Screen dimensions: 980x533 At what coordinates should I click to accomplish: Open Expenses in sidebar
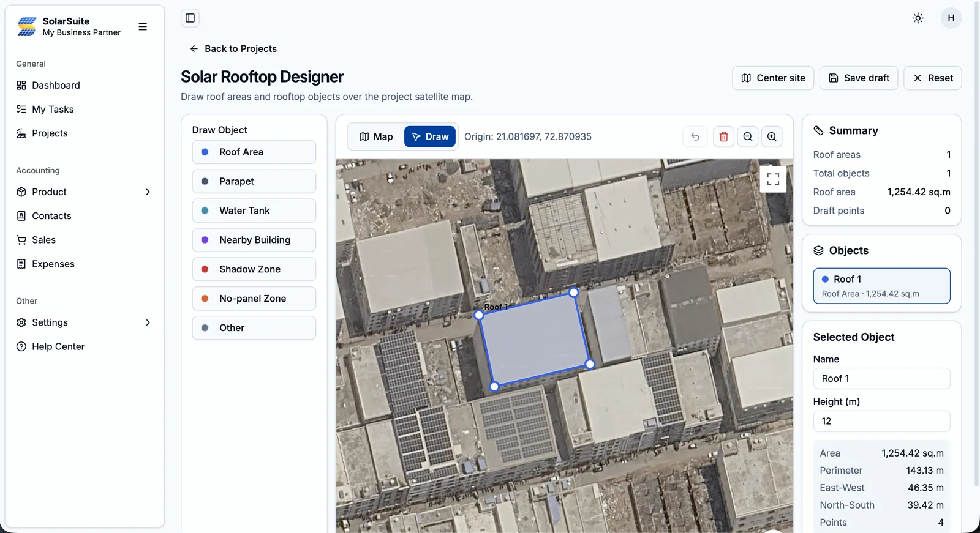pyautogui.click(x=85, y=264)
